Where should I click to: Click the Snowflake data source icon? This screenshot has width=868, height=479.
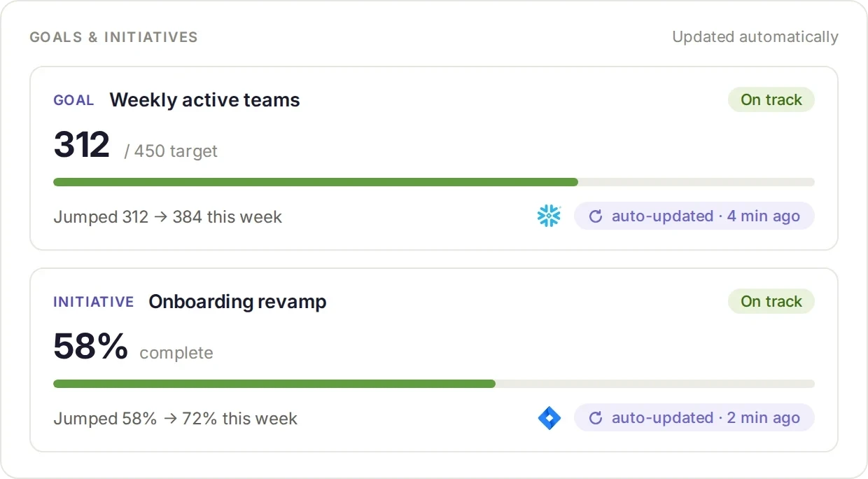pyautogui.click(x=549, y=216)
